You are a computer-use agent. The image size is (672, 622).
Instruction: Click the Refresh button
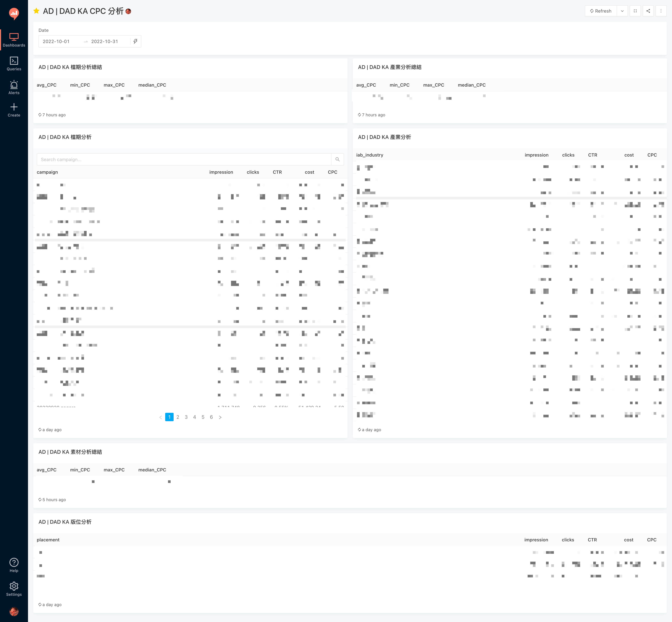coord(601,11)
